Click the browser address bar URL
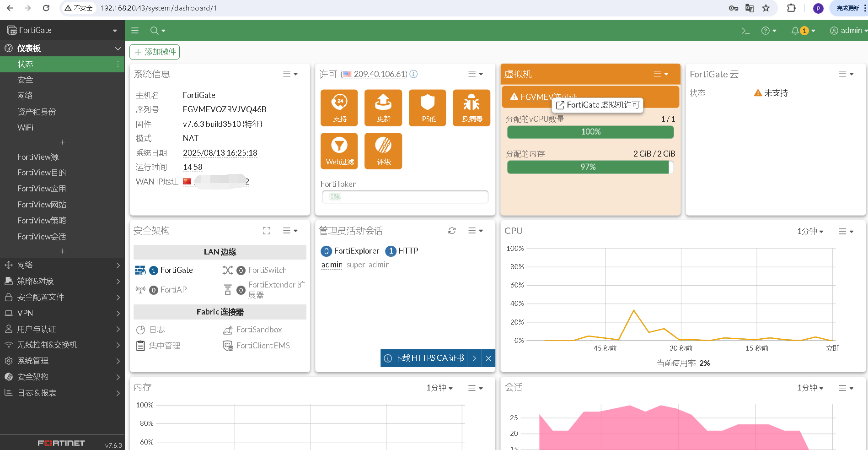This screenshot has width=868, height=450. pyautogui.click(x=158, y=8)
